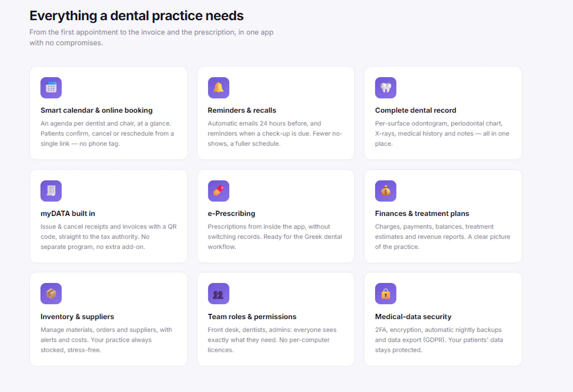
Task: Select the 'Smart calendar & online booking' title
Action: pyautogui.click(x=97, y=110)
